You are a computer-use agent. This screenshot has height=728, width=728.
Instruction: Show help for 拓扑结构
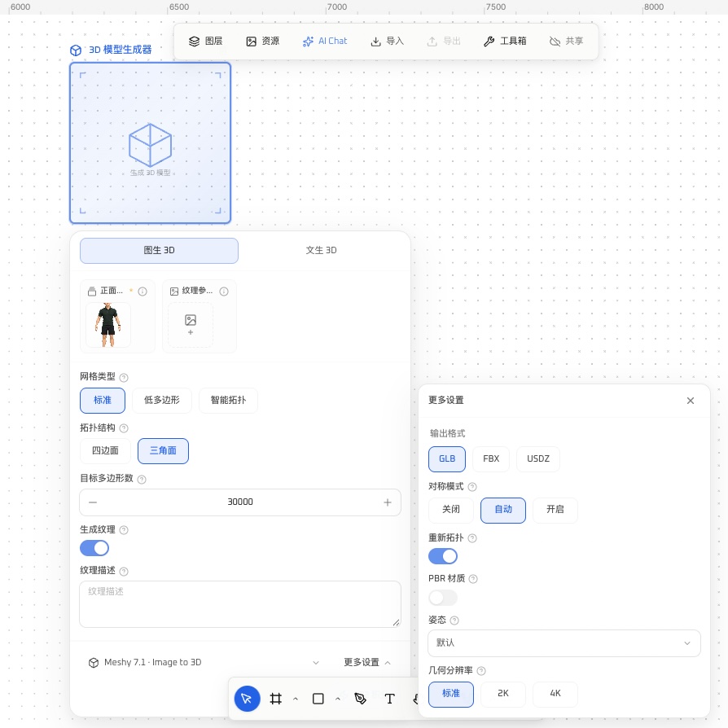[x=124, y=428]
